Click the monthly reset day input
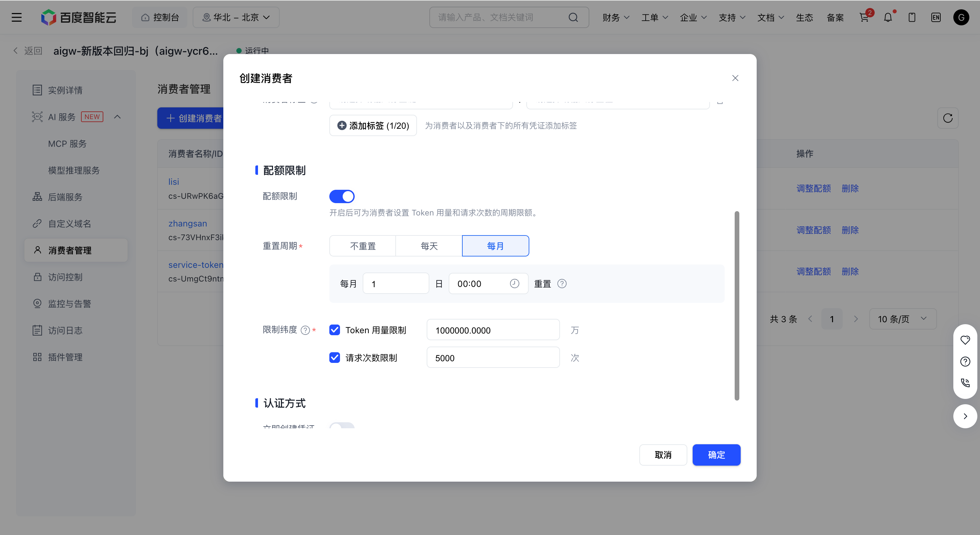 pyautogui.click(x=396, y=284)
